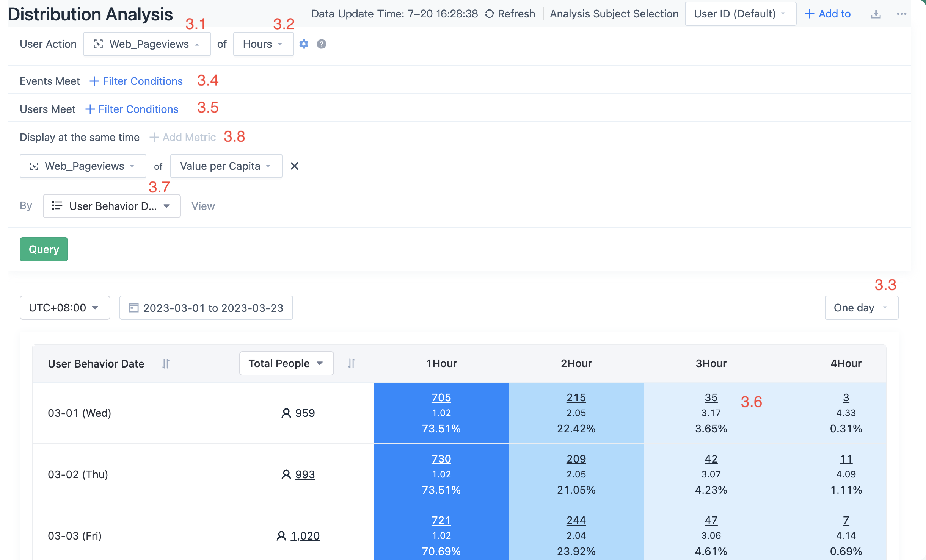Open the settings gear next to Hours
Image resolution: width=926 pixels, height=560 pixels.
tap(304, 44)
